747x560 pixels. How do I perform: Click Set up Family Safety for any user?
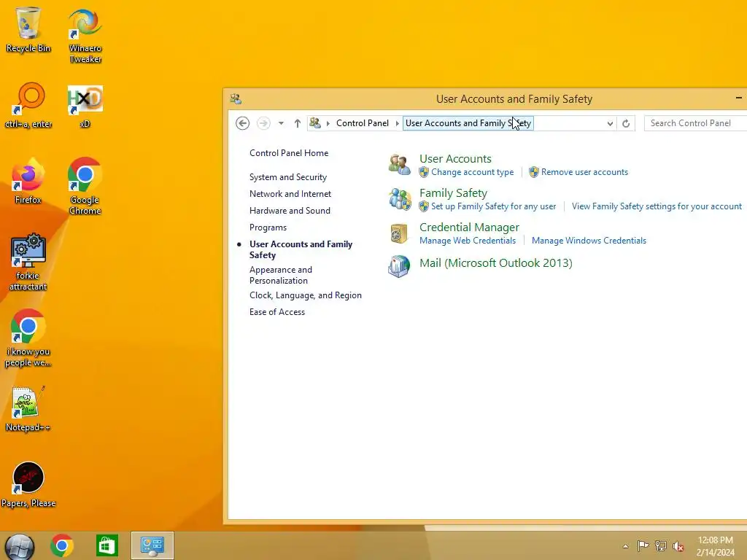(493, 206)
